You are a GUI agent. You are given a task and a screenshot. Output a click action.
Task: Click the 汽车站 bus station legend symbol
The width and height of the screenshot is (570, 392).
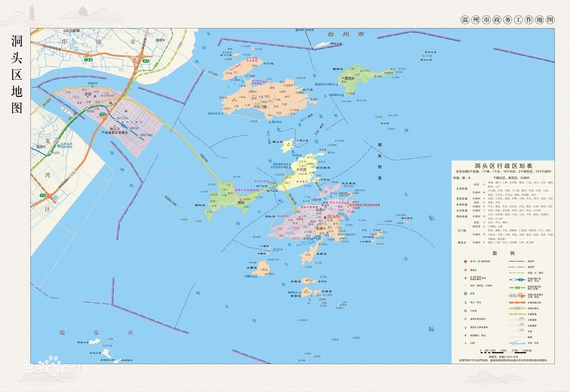pos(465,311)
